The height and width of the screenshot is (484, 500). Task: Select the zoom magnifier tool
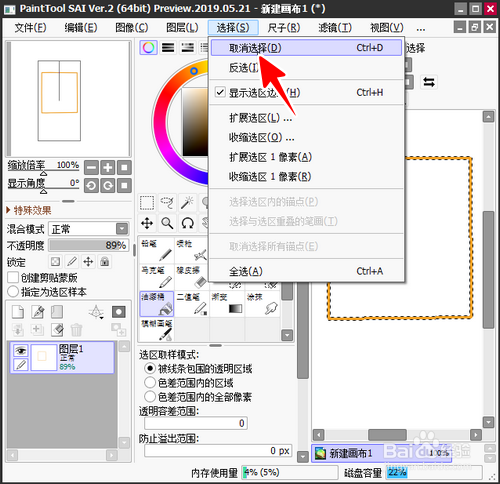[x=167, y=223]
